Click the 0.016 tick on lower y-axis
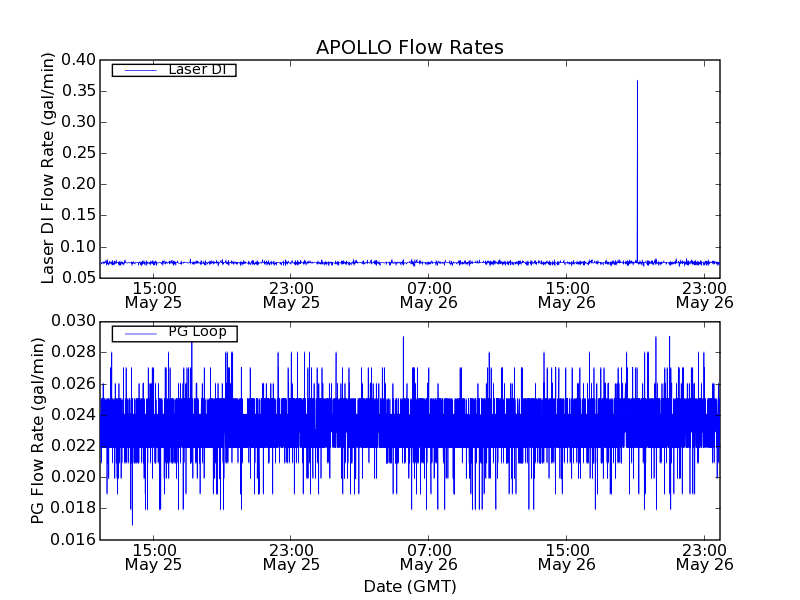Image resolution: width=800 pixels, height=600 pixels. click(x=74, y=539)
